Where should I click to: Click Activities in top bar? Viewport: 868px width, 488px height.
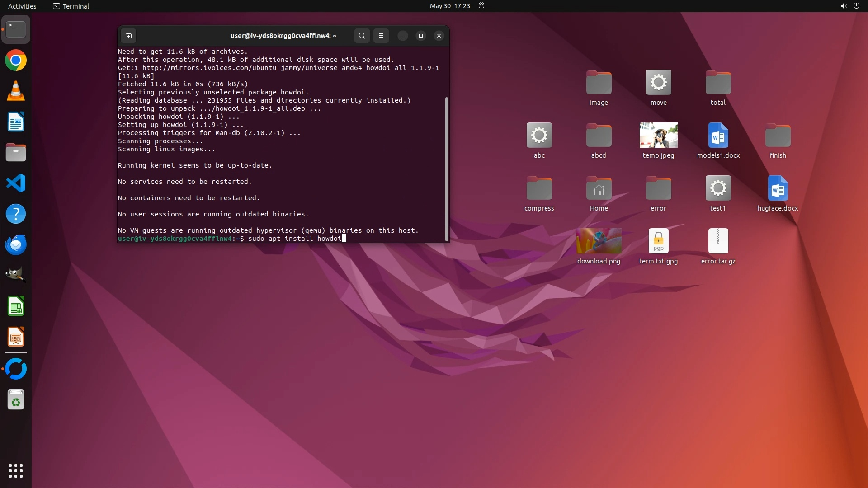tap(22, 6)
